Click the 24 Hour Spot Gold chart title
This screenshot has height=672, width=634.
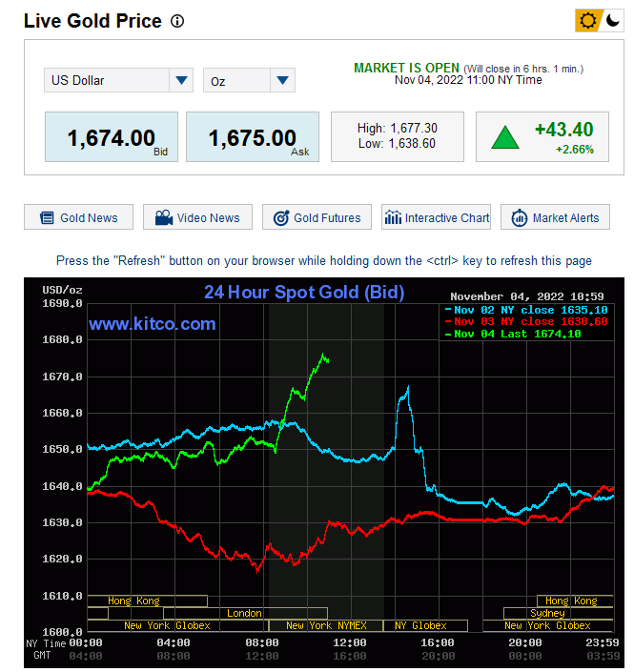click(304, 292)
